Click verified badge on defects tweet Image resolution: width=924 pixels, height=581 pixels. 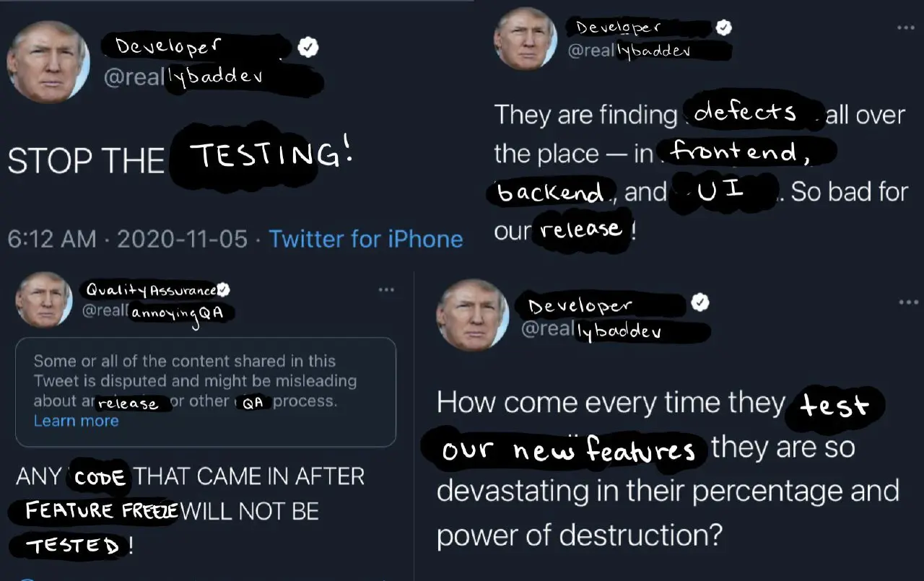pyautogui.click(x=723, y=28)
